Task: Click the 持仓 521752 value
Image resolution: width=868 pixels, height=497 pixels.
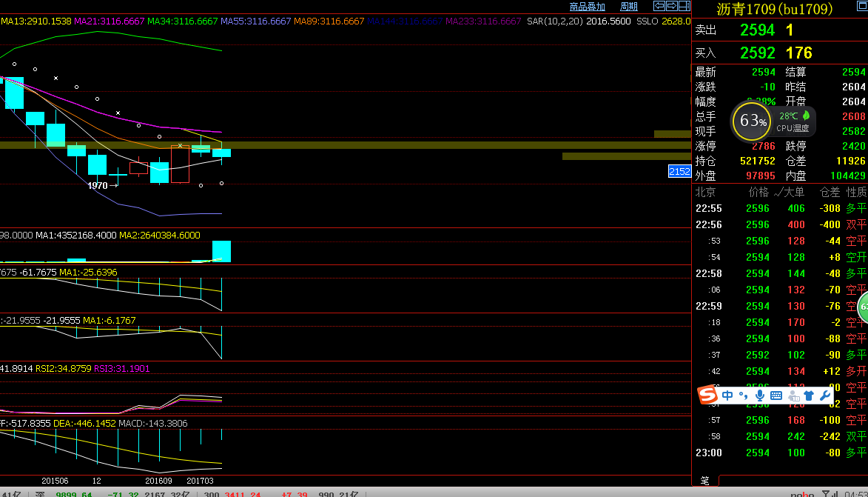Action: coord(757,161)
